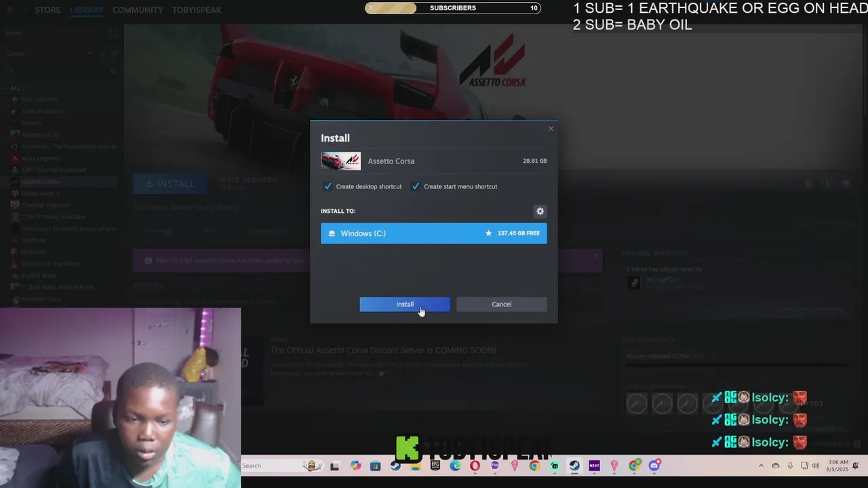Open Home in Steam library sidebar
Image resolution: width=868 pixels, height=488 pixels.
pyautogui.click(x=14, y=33)
